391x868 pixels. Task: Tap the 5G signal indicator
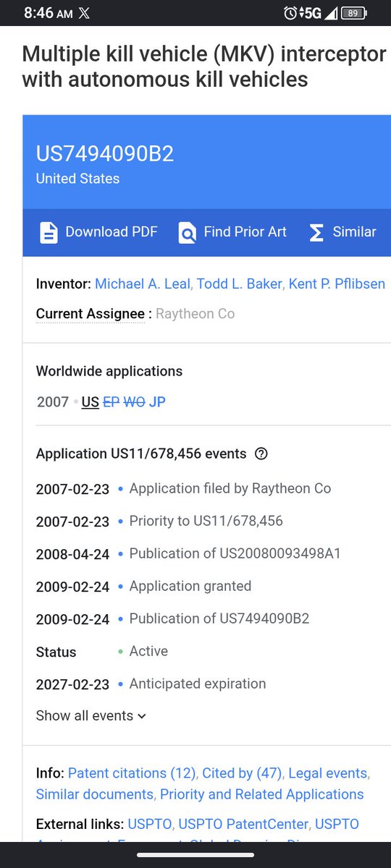coord(313,12)
